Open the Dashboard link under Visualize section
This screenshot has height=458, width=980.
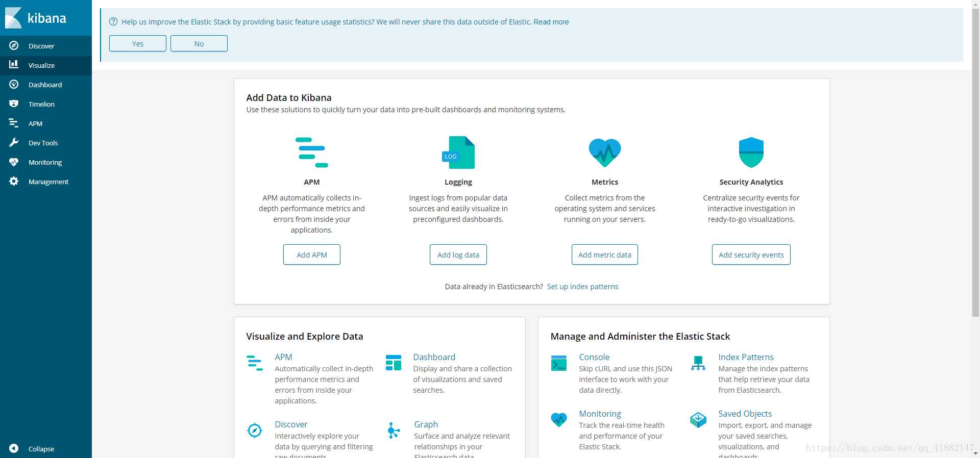[x=434, y=357]
